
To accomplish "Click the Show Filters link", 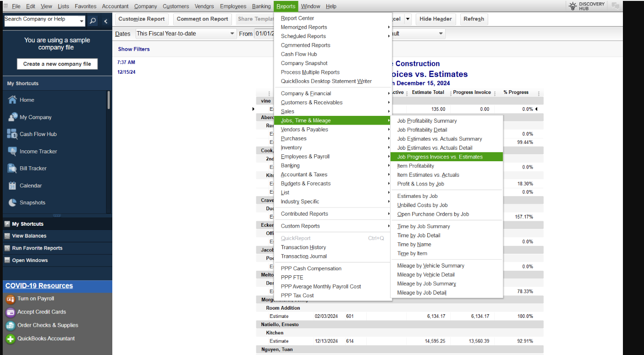I will click(x=134, y=49).
